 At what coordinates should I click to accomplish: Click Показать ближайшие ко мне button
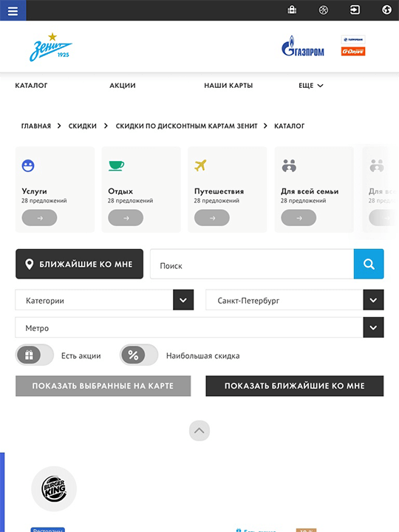pyautogui.click(x=295, y=386)
